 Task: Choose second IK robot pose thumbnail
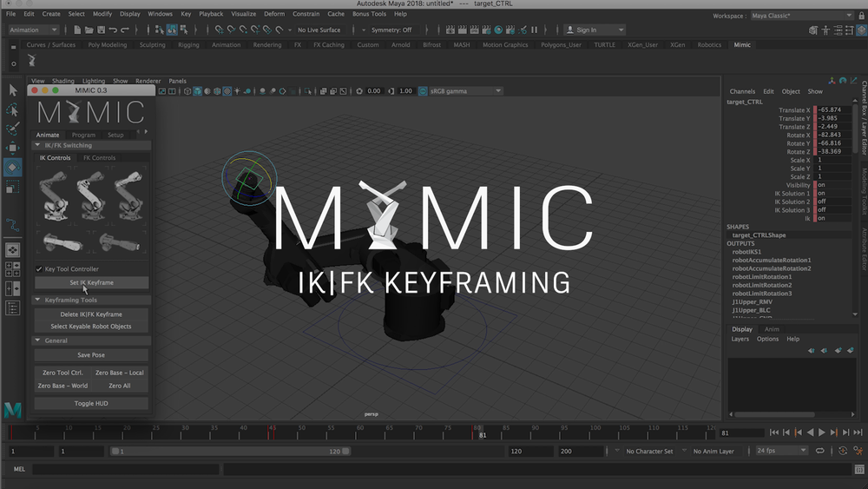coord(91,195)
